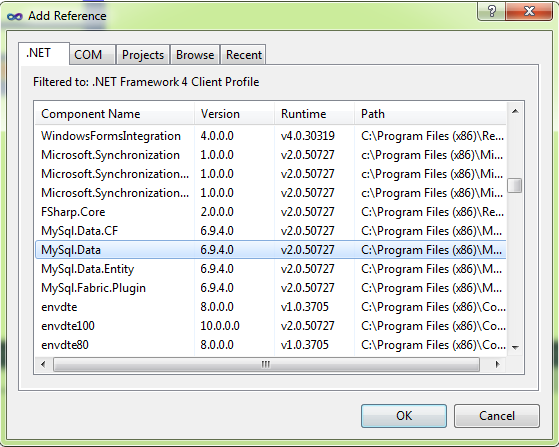Open the Browse tab
The height and width of the screenshot is (447, 559).
pyautogui.click(x=195, y=55)
